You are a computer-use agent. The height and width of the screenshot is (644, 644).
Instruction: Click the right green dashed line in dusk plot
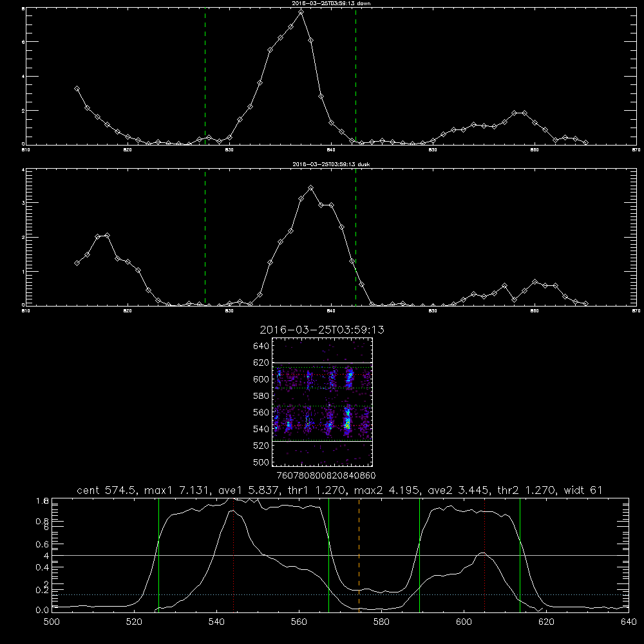pos(355,237)
